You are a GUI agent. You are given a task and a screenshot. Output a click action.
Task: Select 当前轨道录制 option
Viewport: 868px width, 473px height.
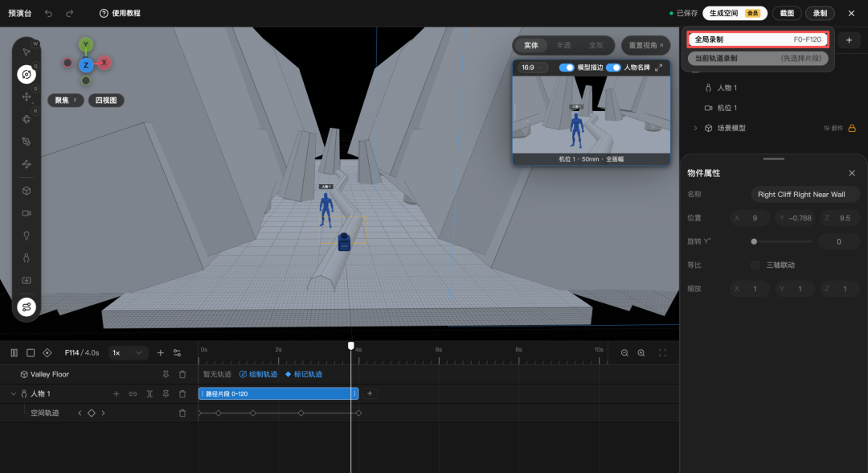tap(758, 58)
